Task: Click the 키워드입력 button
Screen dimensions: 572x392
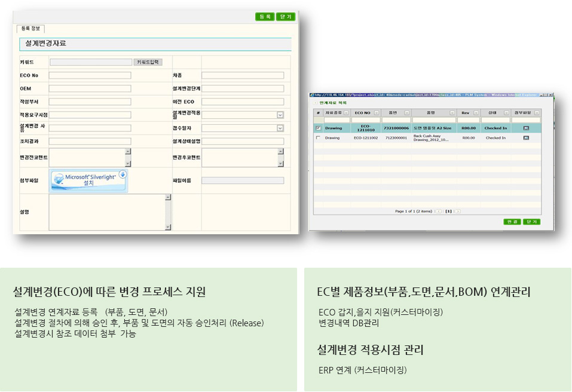Action: tap(149, 62)
